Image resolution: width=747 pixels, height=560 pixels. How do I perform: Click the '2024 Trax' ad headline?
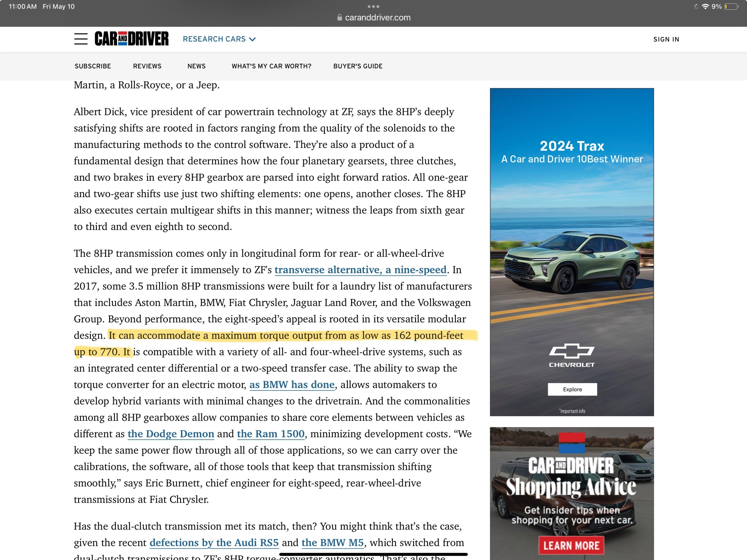pyautogui.click(x=572, y=146)
